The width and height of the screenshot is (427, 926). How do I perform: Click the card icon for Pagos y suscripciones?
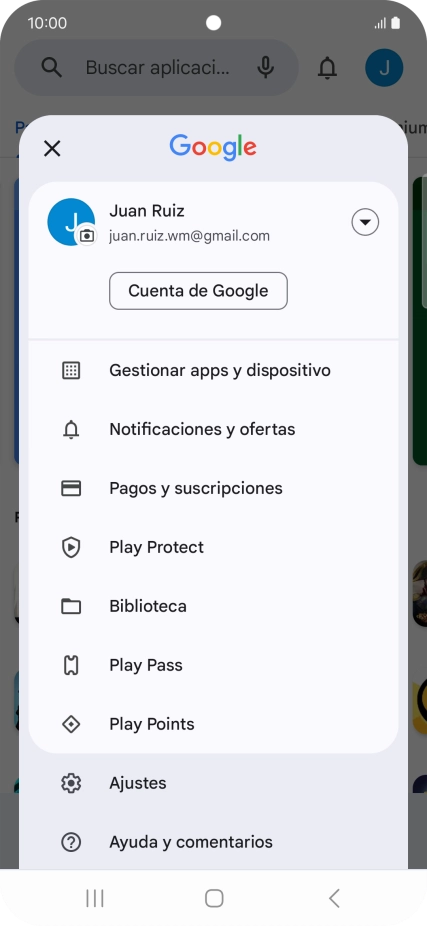(x=71, y=488)
